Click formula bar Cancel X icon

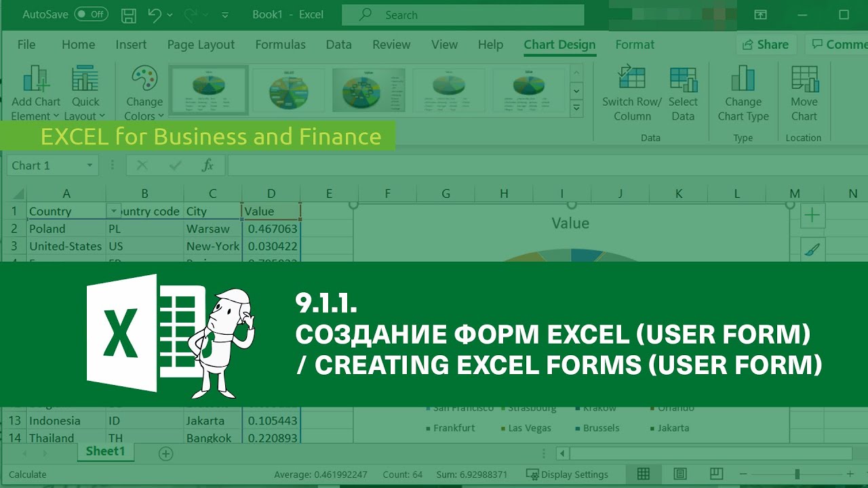click(142, 165)
